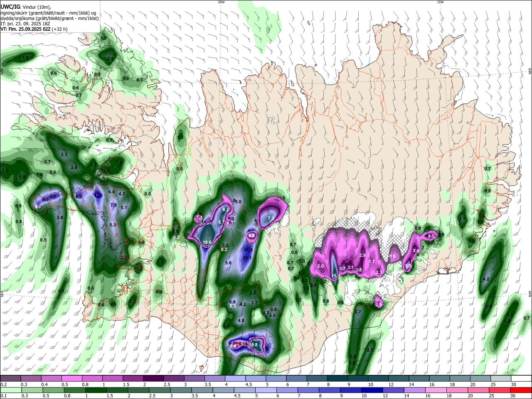Screen dimensions: 532x399
Task: Click the bright red swatch in the legend
Action: pos(521,390)
